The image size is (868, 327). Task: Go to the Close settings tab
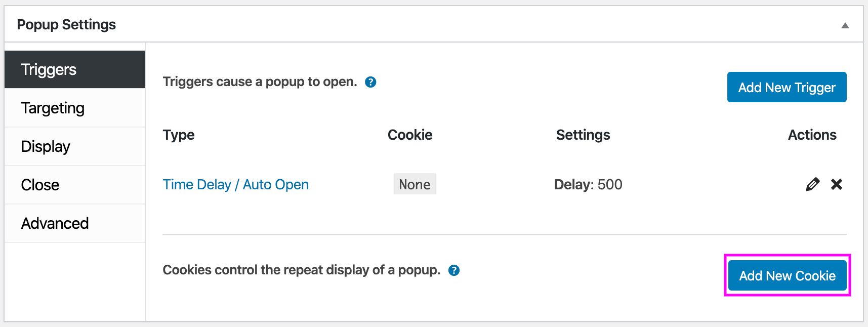coord(75,185)
